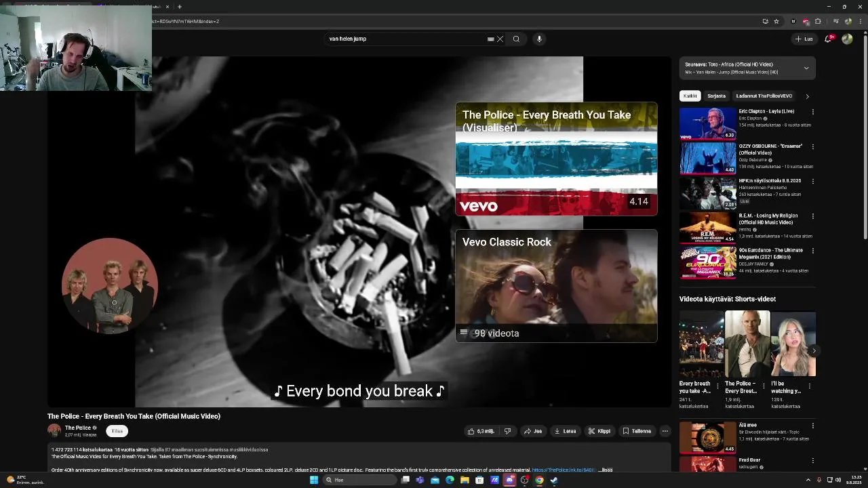Open options for HPK:n näytösottelu video

click(812, 182)
